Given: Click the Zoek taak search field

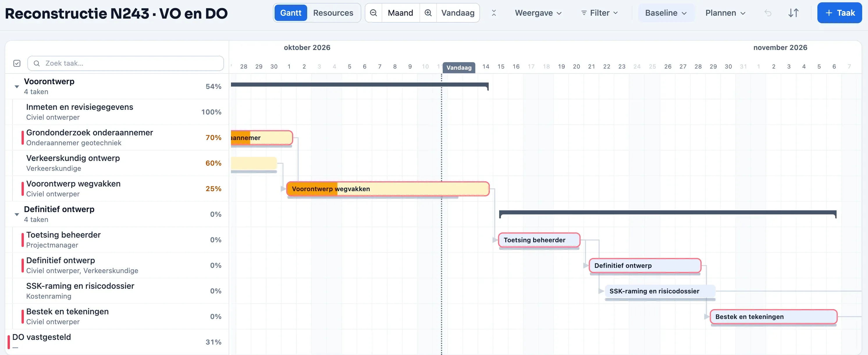Looking at the screenshot, I should [x=125, y=63].
